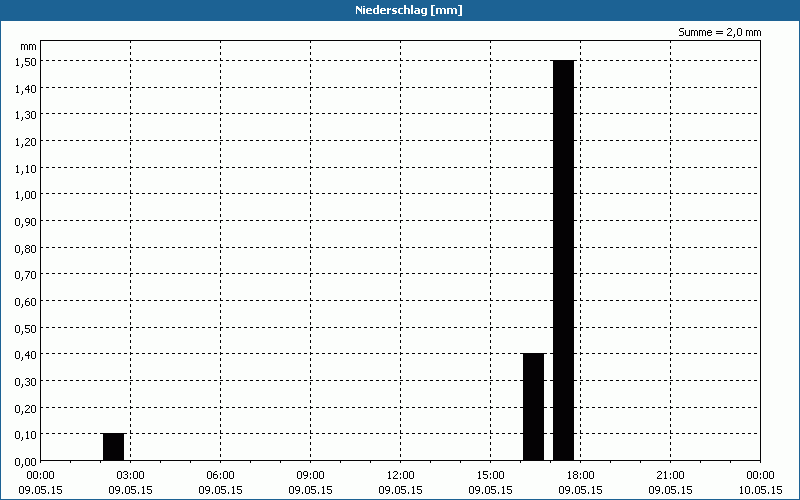Click the 0,50 y-axis value
The width and height of the screenshot is (800, 500).
pos(26,328)
